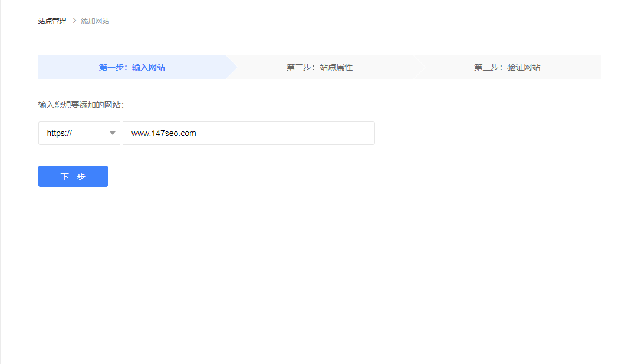Click the label 输入您想要添加的网站

point(81,105)
